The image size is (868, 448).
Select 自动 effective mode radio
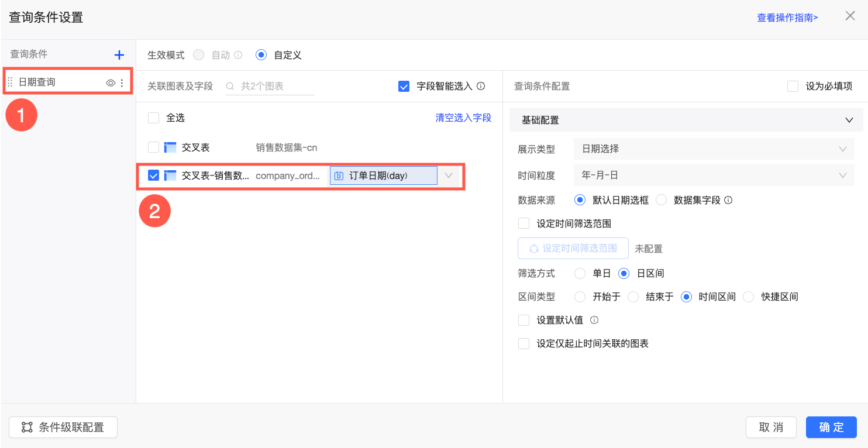click(199, 55)
